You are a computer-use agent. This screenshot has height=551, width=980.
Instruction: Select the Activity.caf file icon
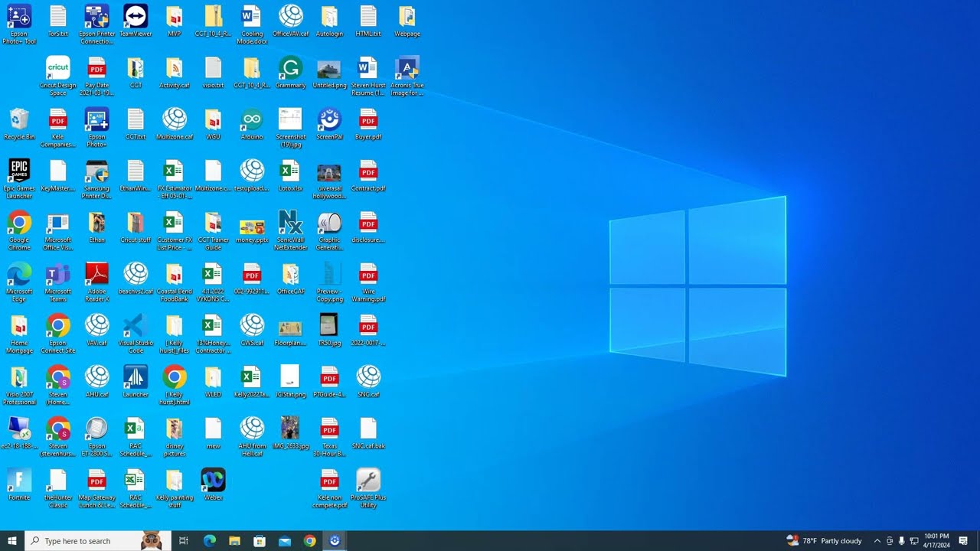(175, 73)
